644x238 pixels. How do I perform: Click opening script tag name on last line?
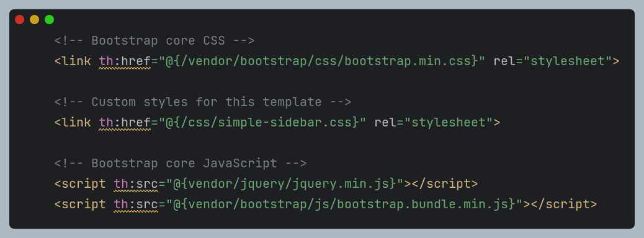point(84,205)
